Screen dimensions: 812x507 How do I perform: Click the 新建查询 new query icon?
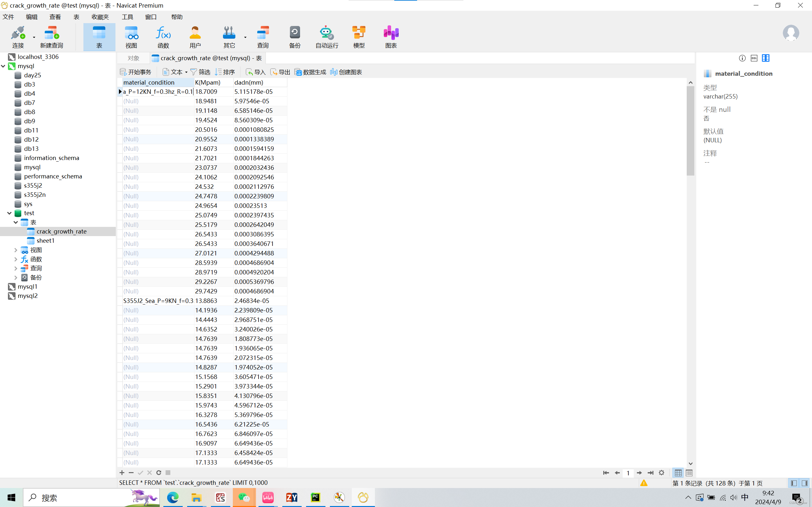point(51,37)
